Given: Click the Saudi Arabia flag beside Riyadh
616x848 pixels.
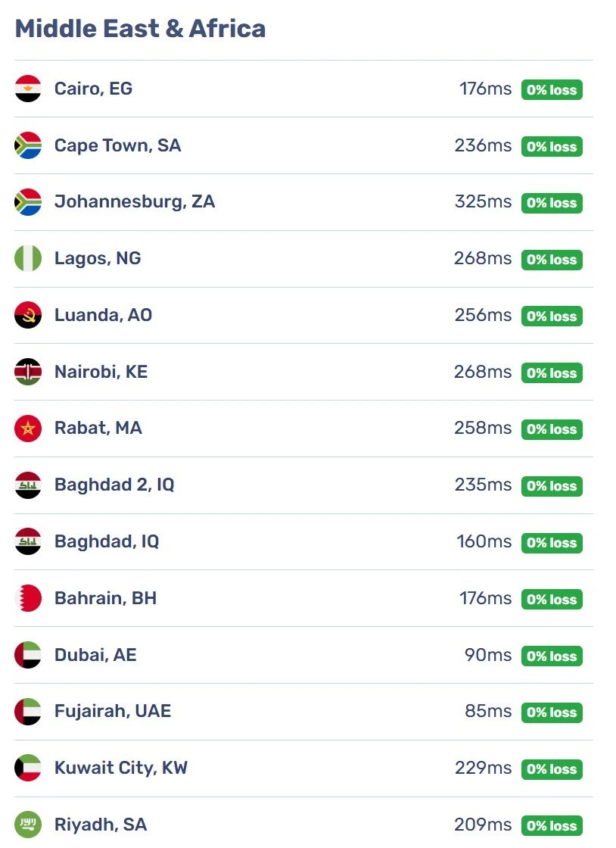Looking at the screenshot, I should (27, 825).
